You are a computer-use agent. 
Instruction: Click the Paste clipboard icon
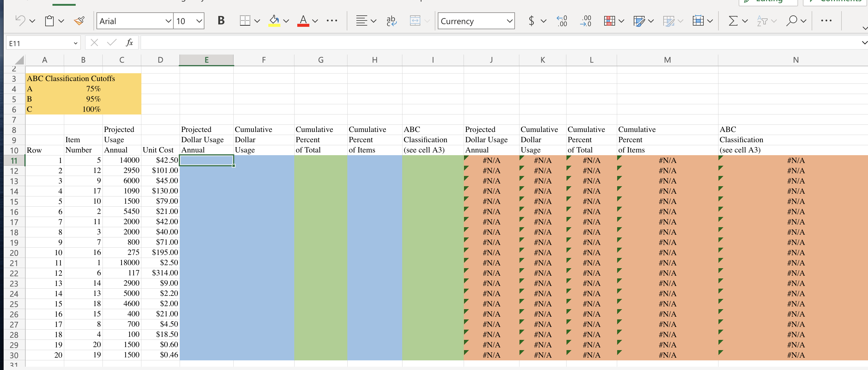coord(49,20)
